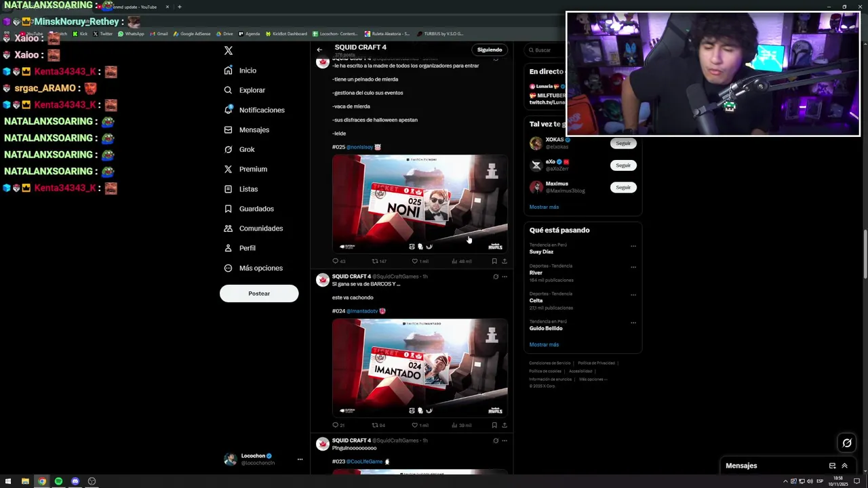The height and width of the screenshot is (488, 868).
Task: Open Grok from the sidebar
Action: (x=239, y=149)
